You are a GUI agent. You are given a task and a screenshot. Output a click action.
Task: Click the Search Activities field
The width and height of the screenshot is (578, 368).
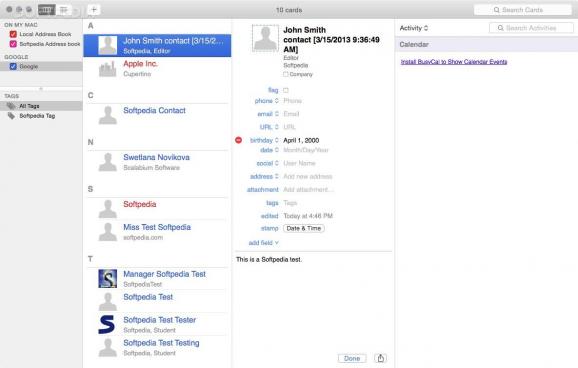[531, 28]
